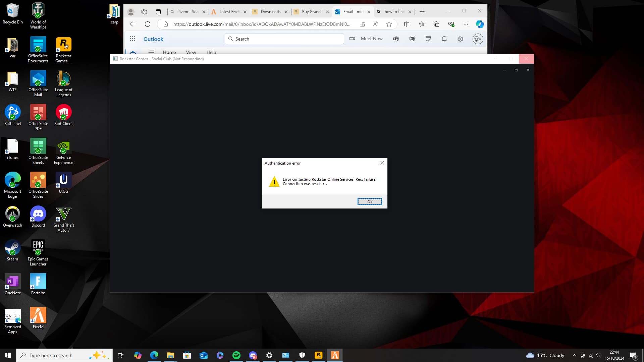Image resolution: width=644 pixels, height=362 pixels.
Task: Select the Grand Theft Auto V shortcut
Action: click(63, 219)
